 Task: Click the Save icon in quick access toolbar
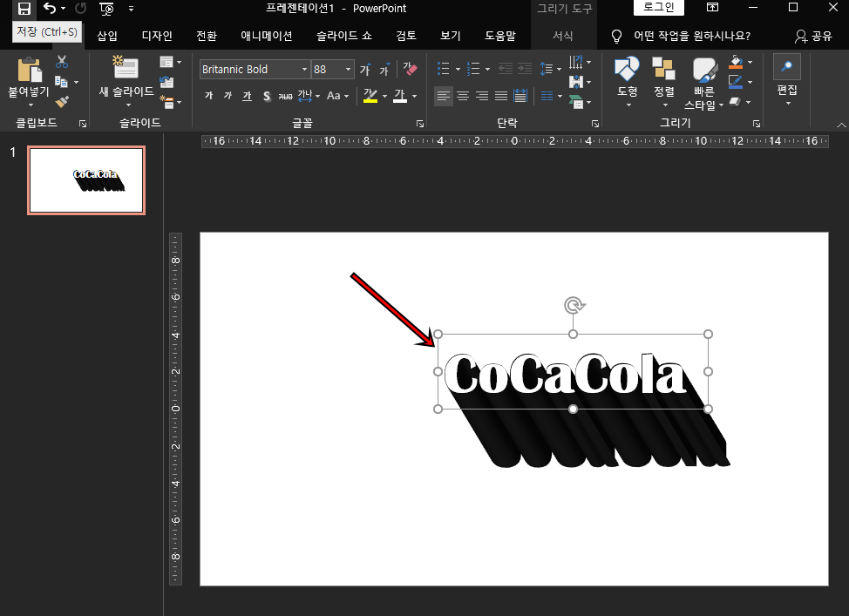coord(24,8)
